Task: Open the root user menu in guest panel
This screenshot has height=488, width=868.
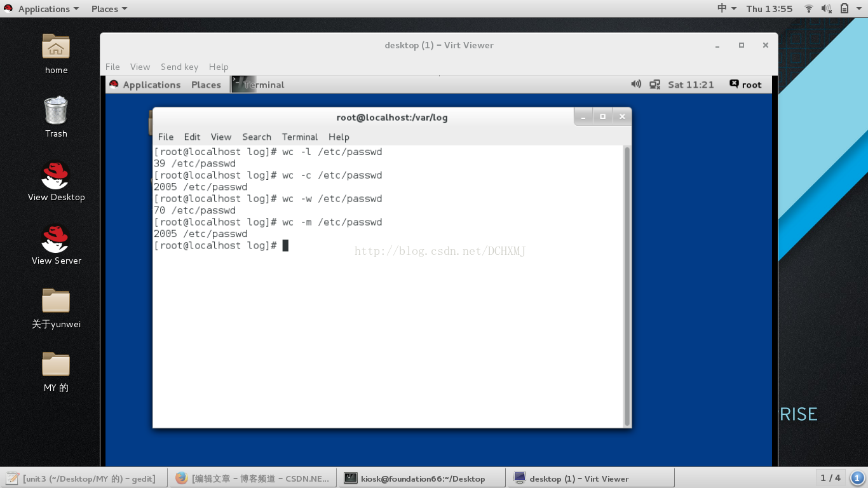Action: (746, 85)
